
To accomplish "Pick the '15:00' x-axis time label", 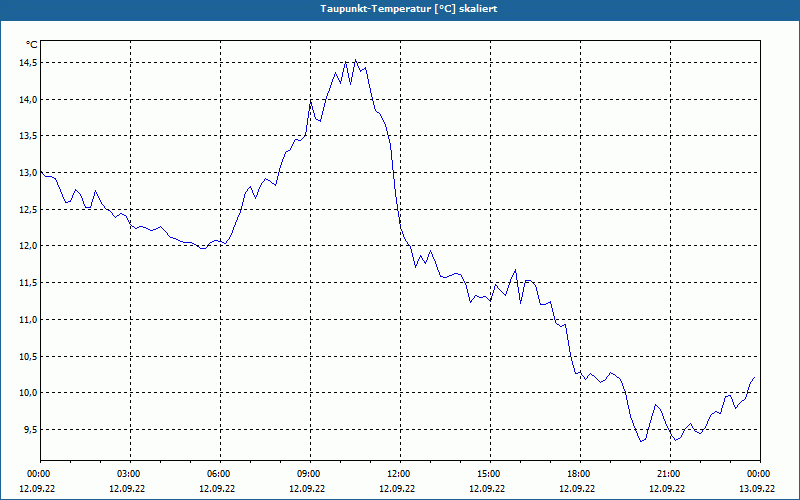I will click(490, 474).
